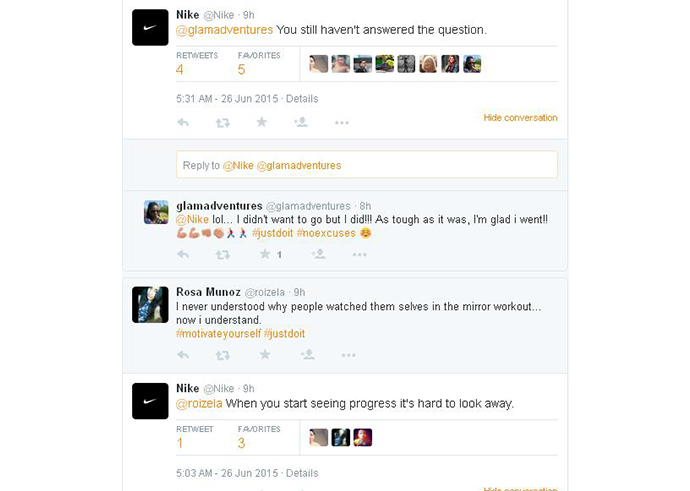The height and width of the screenshot is (491, 690).
Task: Retweet glamadventures' reply tweet
Action: coord(223,254)
